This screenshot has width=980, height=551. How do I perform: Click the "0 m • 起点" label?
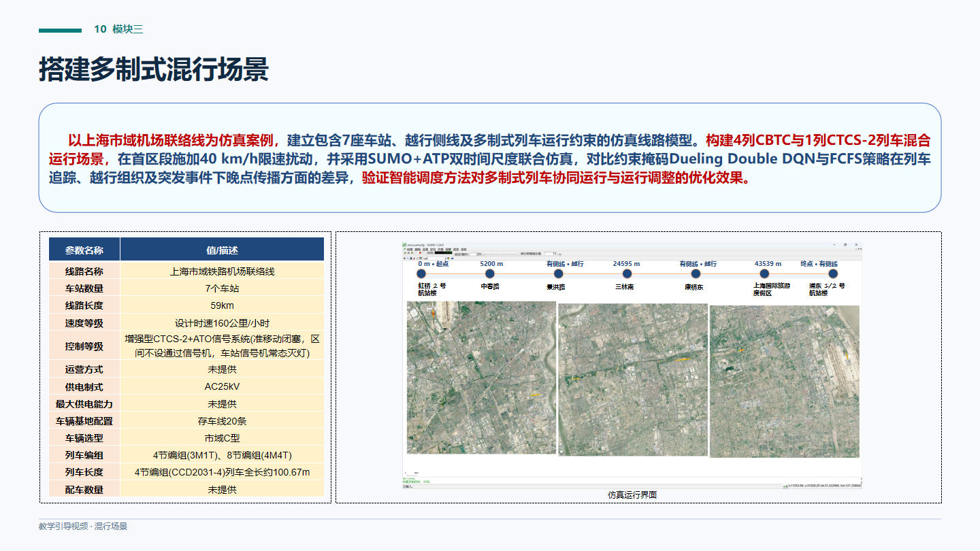(x=434, y=263)
